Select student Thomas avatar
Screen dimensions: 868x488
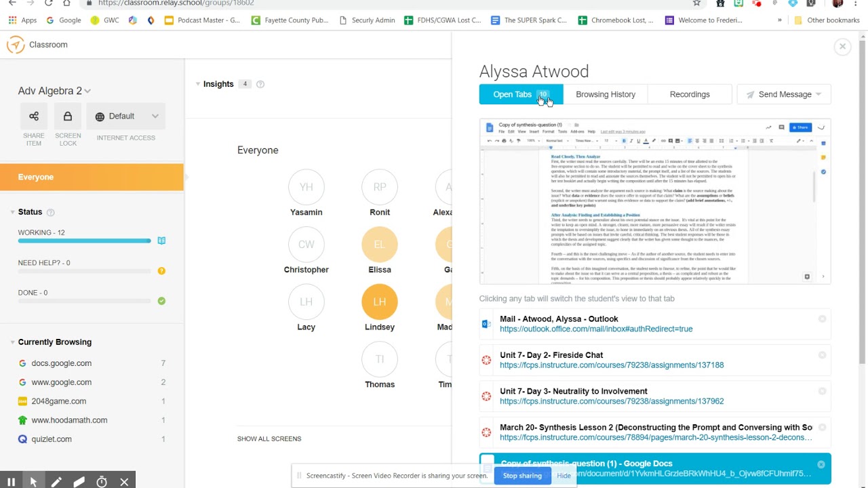pos(380,359)
